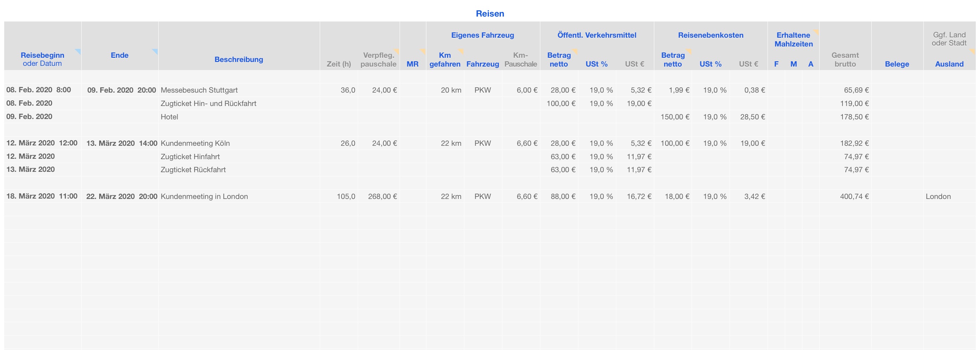The image size is (980, 350).
Task: Click the comment marker on the Ende header
Action: point(155,51)
